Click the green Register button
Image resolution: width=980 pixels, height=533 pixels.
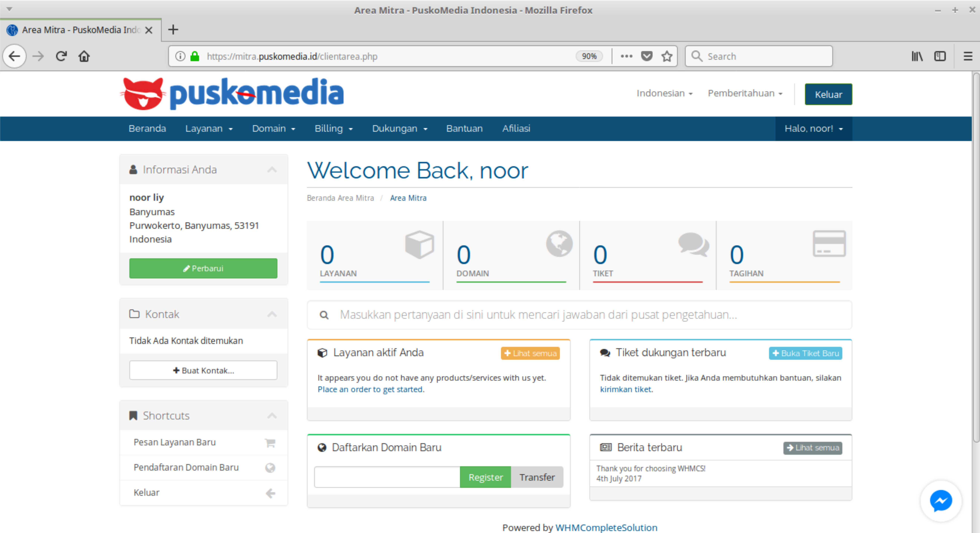point(485,477)
